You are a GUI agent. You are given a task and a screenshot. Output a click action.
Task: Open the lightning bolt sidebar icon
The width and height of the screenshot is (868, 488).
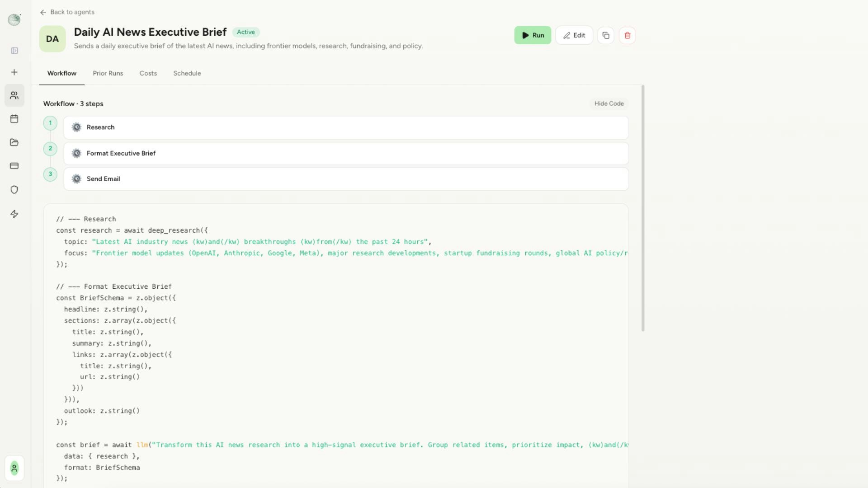tap(14, 214)
